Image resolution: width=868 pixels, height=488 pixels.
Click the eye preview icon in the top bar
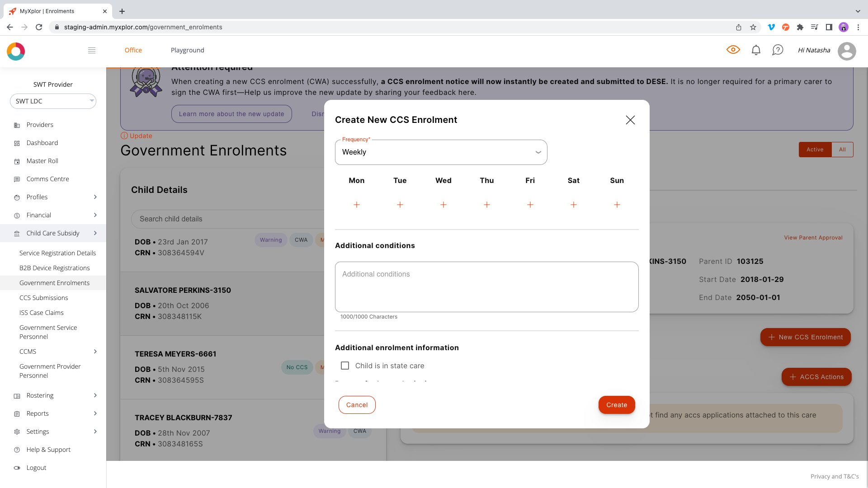pos(733,50)
